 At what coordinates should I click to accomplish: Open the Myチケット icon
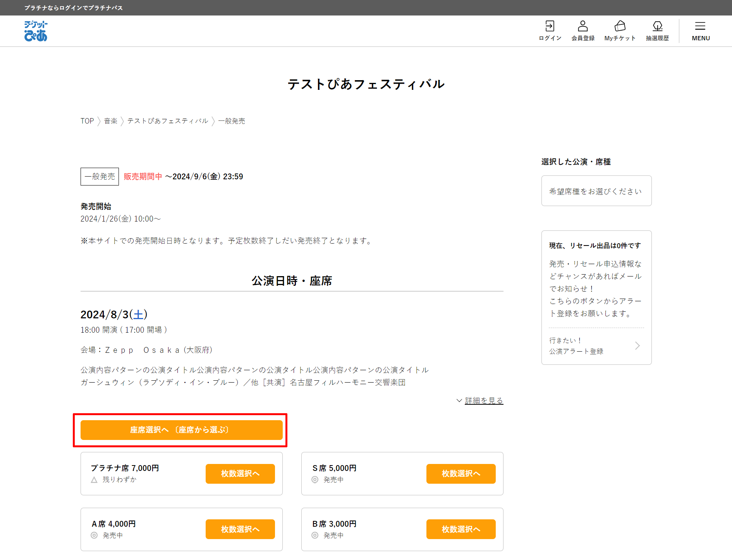pos(620,31)
